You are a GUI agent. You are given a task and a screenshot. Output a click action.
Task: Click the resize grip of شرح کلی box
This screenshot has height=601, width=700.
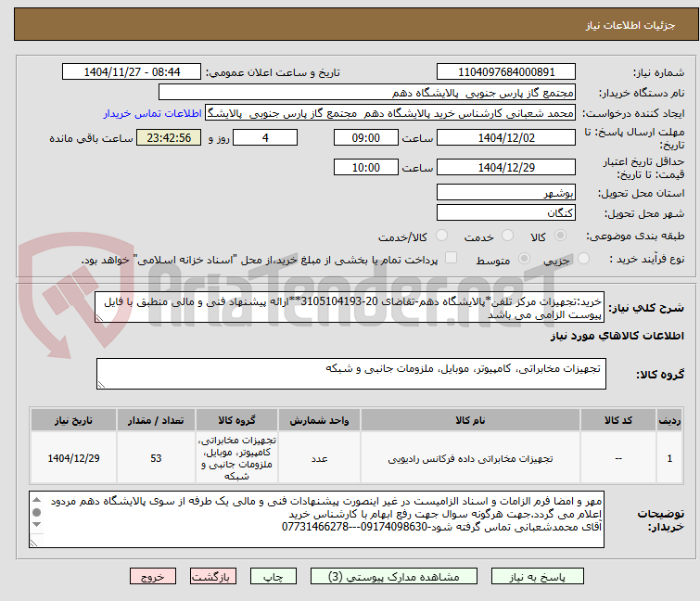pos(99,318)
